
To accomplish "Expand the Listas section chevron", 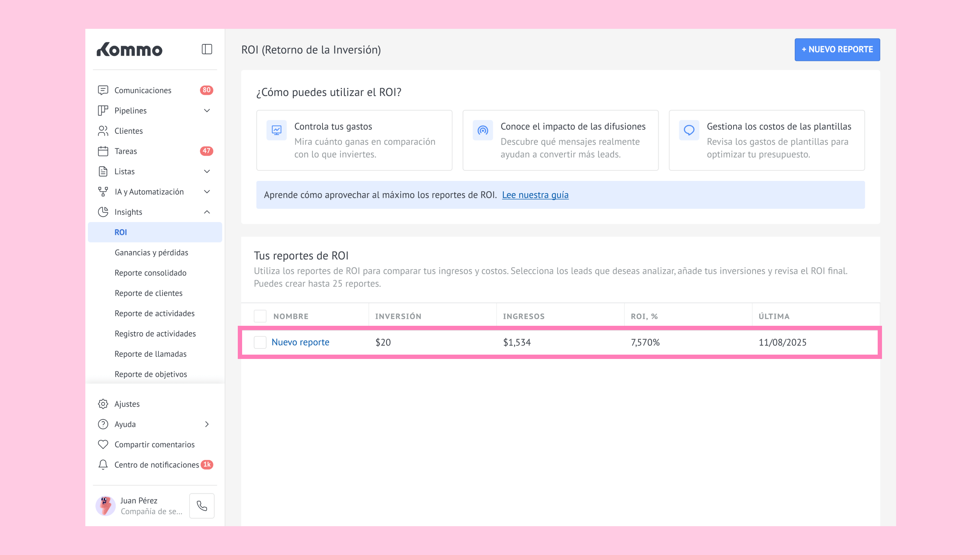I will (x=207, y=172).
